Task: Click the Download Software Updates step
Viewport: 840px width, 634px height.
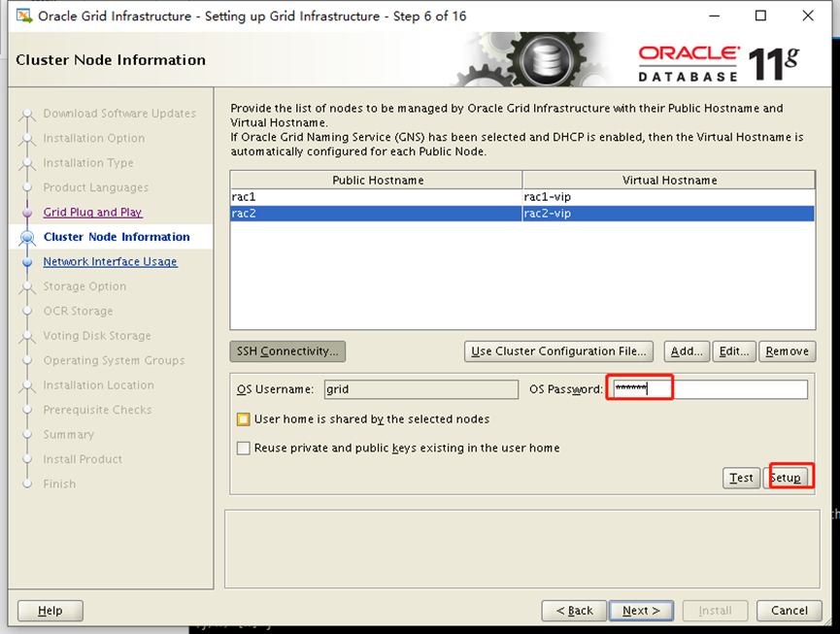Action: point(119,114)
